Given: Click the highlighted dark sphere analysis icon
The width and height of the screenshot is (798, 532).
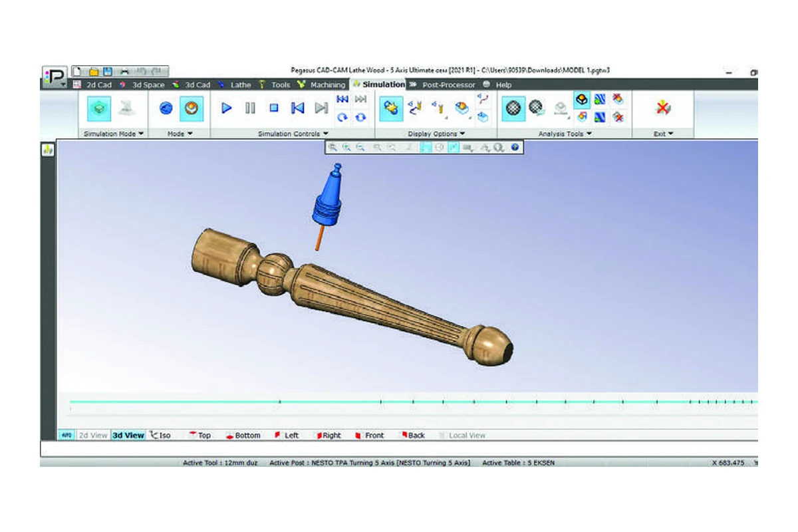Looking at the screenshot, I should point(513,108).
